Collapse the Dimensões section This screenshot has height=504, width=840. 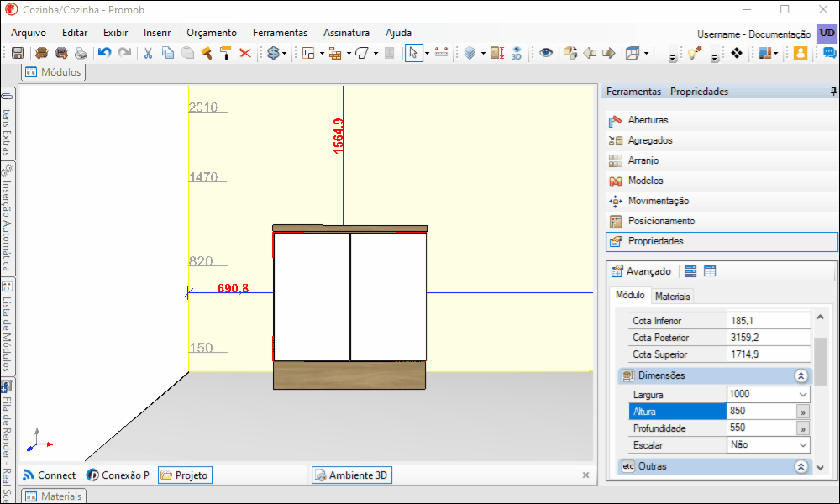click(801, 376)
